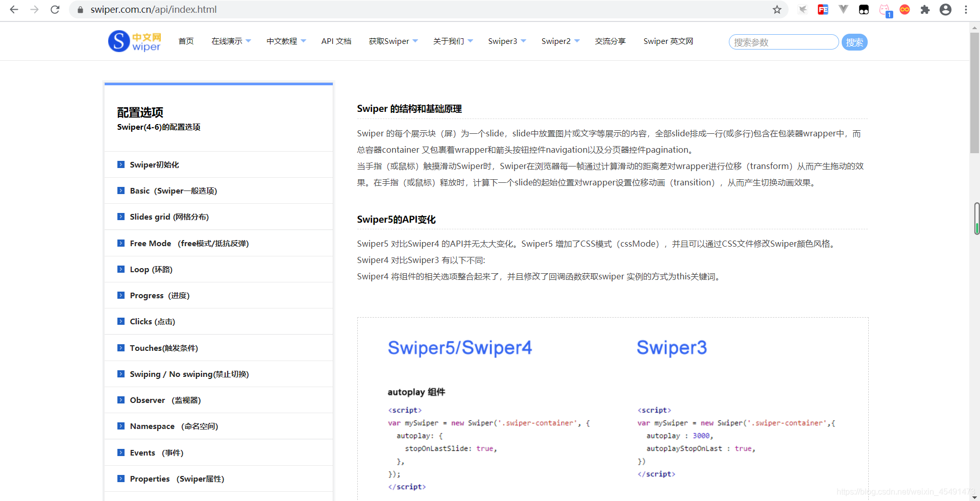
Task: Open the API 文档 menu item
Action: pos(336,41)
